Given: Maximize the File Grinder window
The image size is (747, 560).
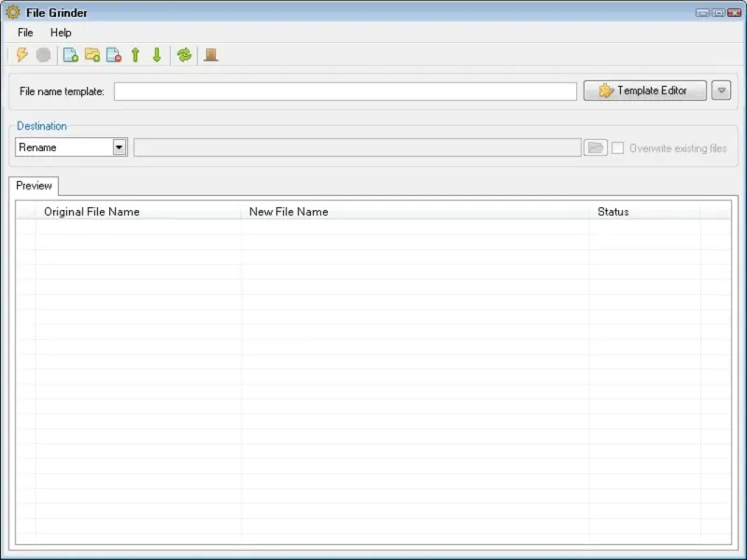Looking at the screenshot, I should [x=718, y=13].
